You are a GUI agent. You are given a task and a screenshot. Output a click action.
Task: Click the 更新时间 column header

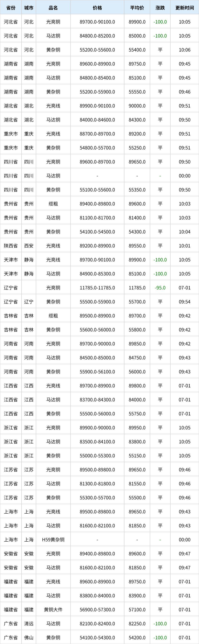pyautogui.click(x=184, y=8)
